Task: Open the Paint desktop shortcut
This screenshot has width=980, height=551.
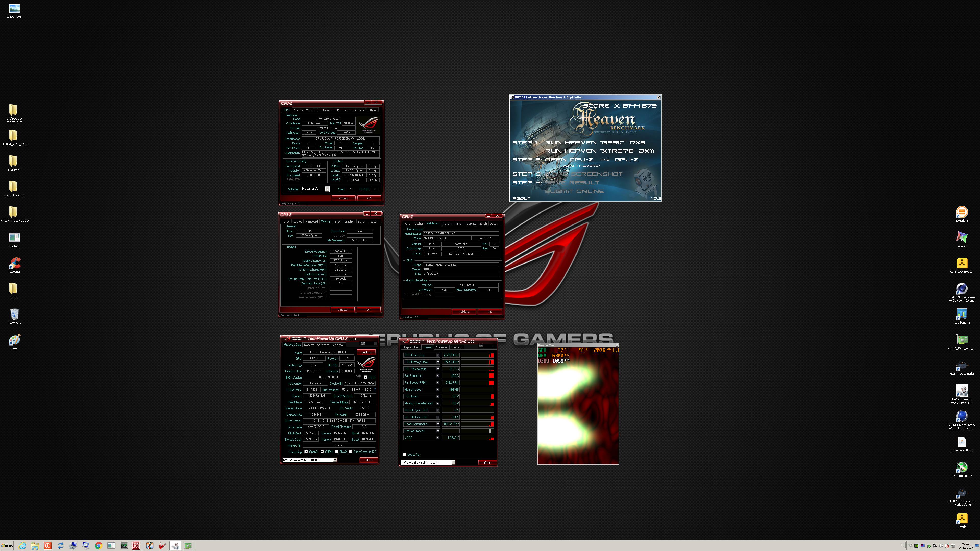Action: [x=15, y=342]
